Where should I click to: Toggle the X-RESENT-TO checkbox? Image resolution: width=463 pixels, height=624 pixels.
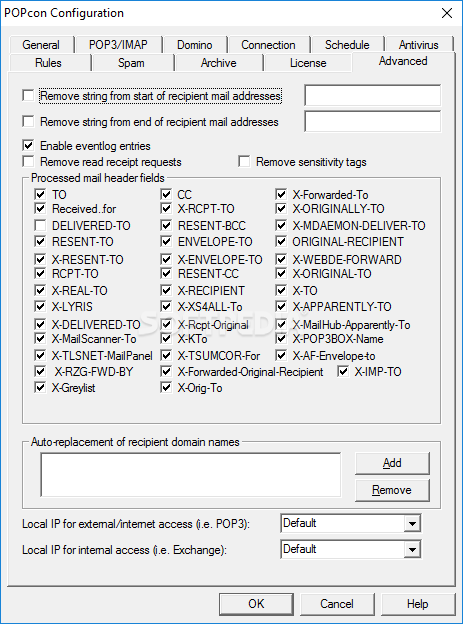point(40,259)
